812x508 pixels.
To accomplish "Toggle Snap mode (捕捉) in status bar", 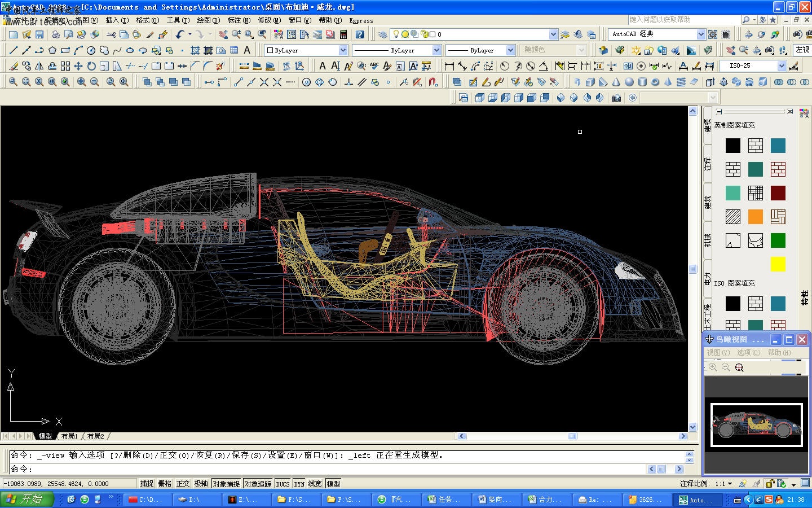I will pyautogui.click(x=147, y=484).
